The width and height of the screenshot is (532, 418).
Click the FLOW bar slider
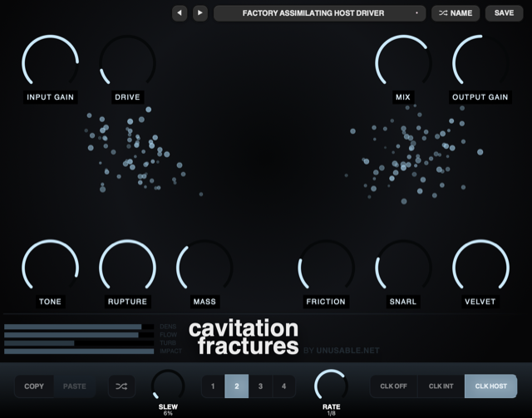click(x=79, y=335)
